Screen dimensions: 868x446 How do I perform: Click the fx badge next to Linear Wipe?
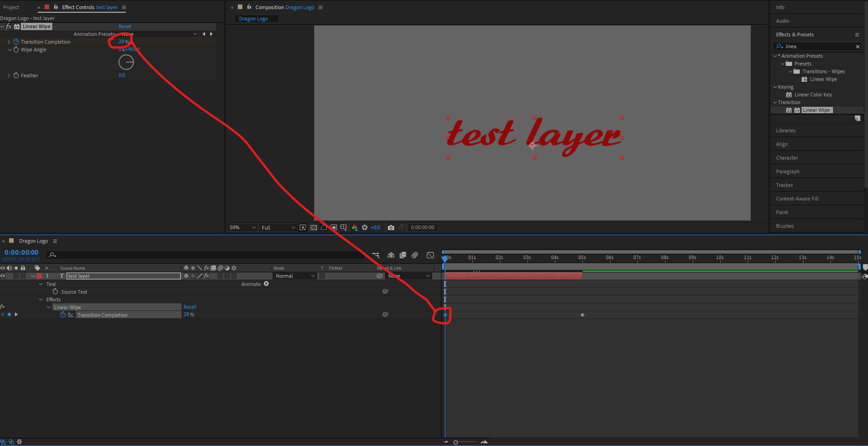click(x=9, y=26)
